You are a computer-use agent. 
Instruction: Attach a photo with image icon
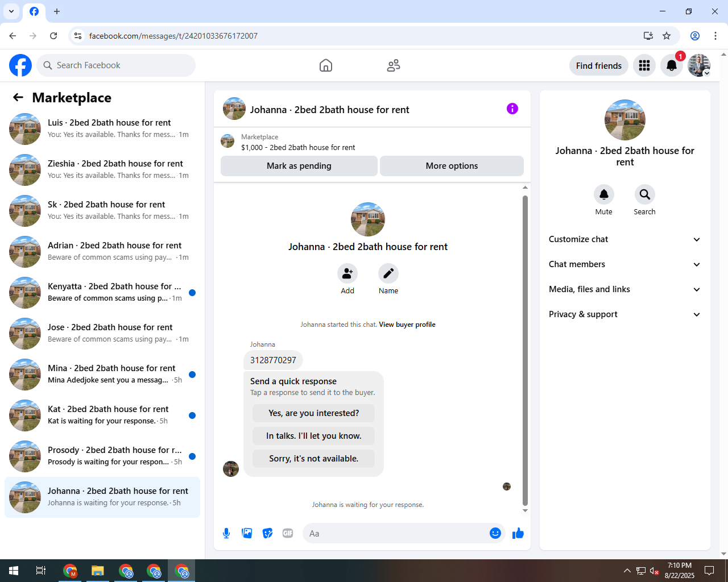coord(247,533)
